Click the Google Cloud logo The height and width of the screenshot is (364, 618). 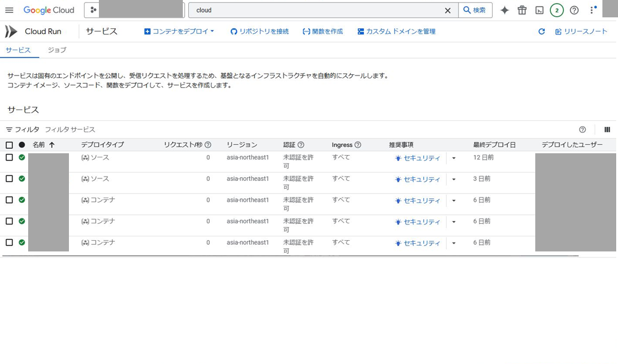[x=48, y=10]
